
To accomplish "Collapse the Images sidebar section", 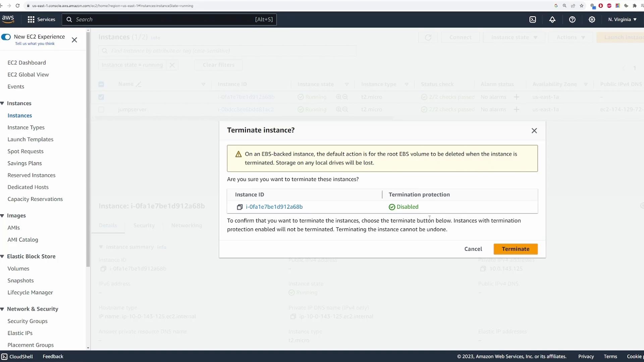I will coord(2,216).
